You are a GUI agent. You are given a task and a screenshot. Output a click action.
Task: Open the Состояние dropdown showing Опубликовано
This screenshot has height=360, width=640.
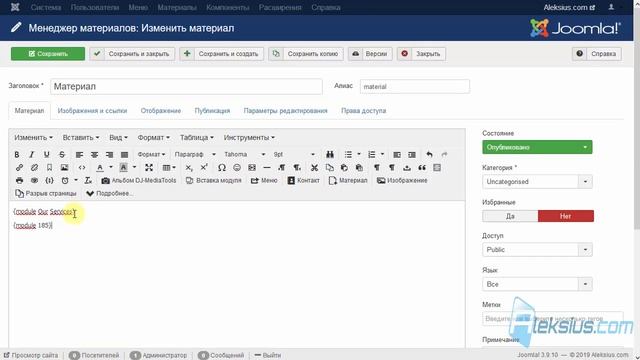click(x=537, y=147)
